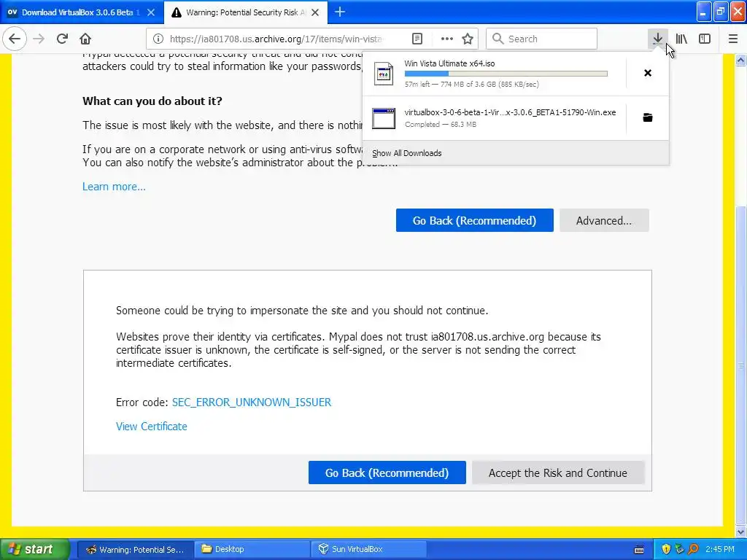Open the security shield tray icon
Image resolution: width=747 pixels, height=560 pixels.
click(x=666, y=549)
